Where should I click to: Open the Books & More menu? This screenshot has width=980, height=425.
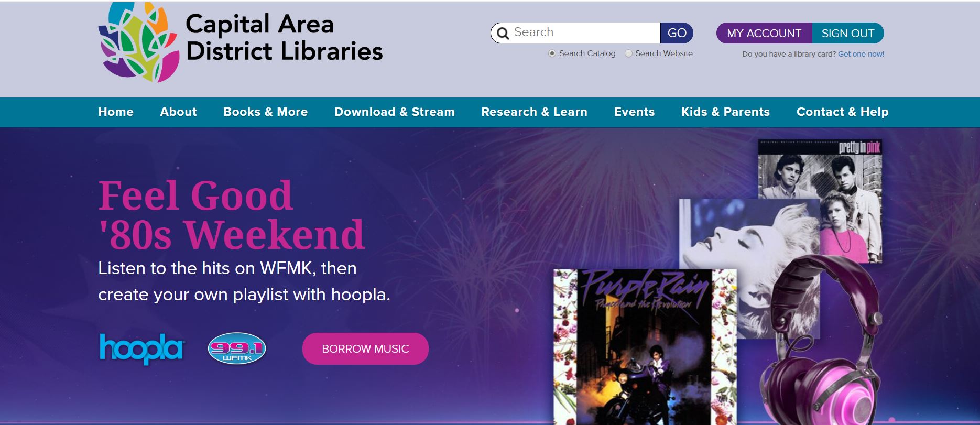point(265,112)
